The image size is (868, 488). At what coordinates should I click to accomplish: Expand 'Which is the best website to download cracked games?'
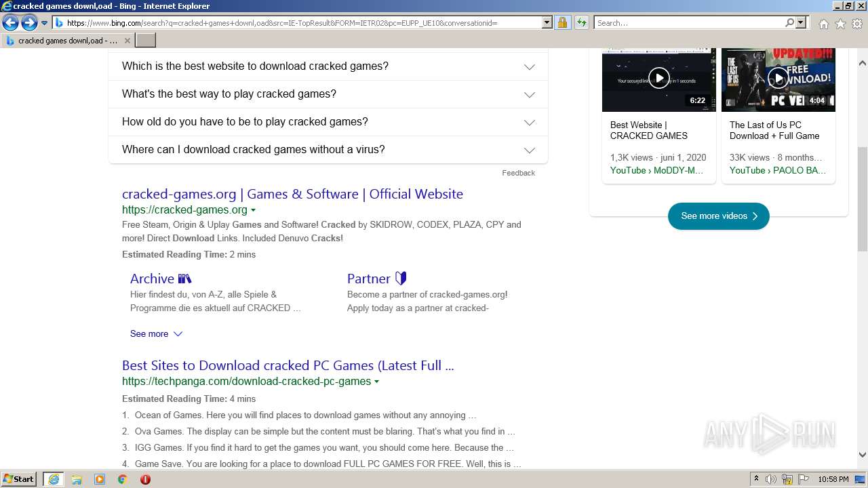(x=328, y=66)
